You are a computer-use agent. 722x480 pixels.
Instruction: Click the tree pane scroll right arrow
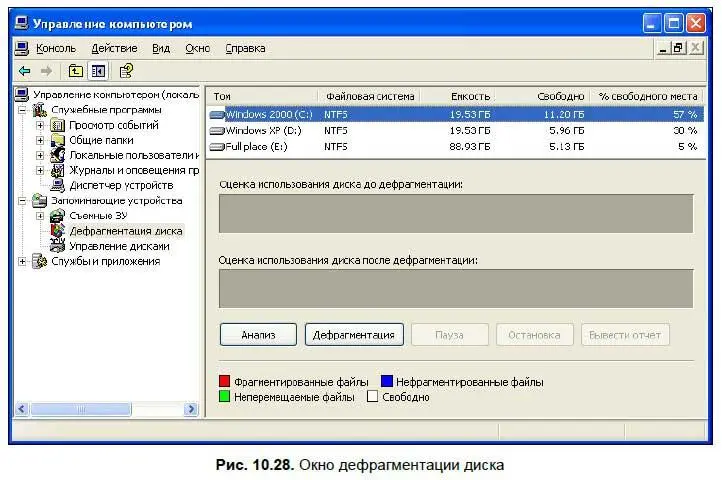tap(191, 409)
